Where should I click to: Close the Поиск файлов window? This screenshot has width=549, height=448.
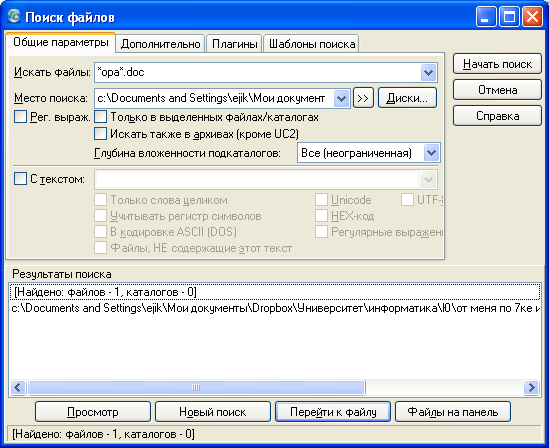pyautogui.click(x=532, y=16)
